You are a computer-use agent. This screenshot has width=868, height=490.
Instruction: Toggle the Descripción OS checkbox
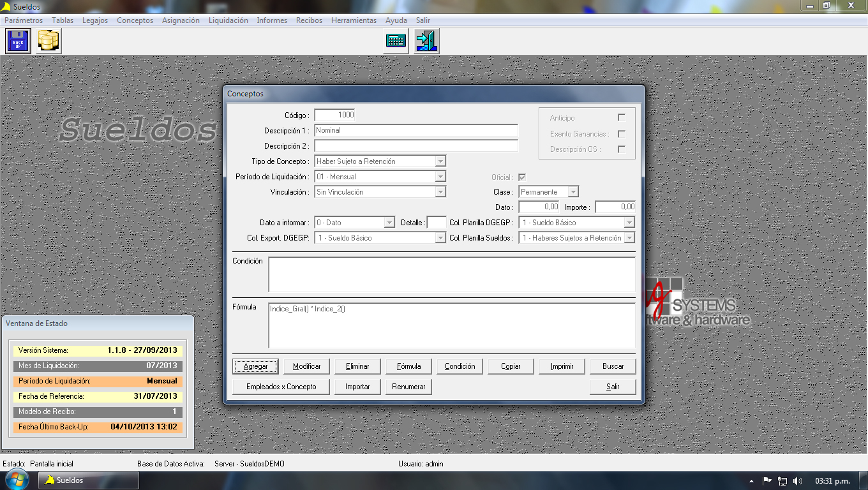pyautogui.click(x=622, y=149)
